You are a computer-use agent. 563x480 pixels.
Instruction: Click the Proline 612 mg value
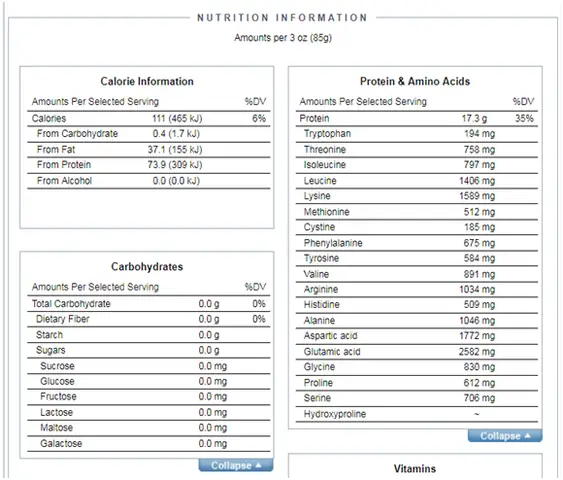479,383
